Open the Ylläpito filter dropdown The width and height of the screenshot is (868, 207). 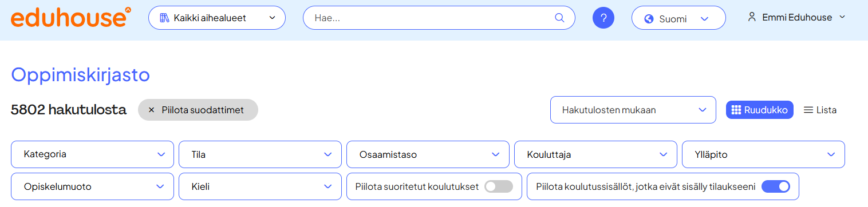(763, 154)
